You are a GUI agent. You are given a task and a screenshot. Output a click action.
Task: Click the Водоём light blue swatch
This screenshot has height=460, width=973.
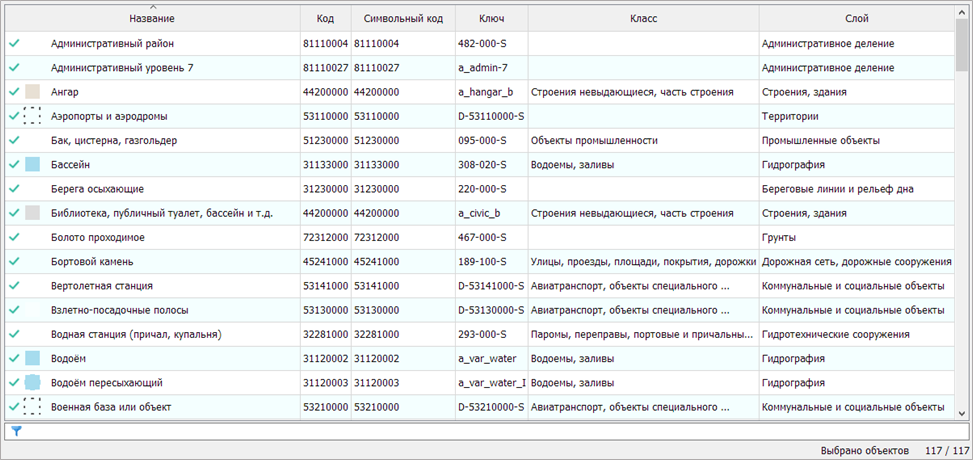coord(32,358)
